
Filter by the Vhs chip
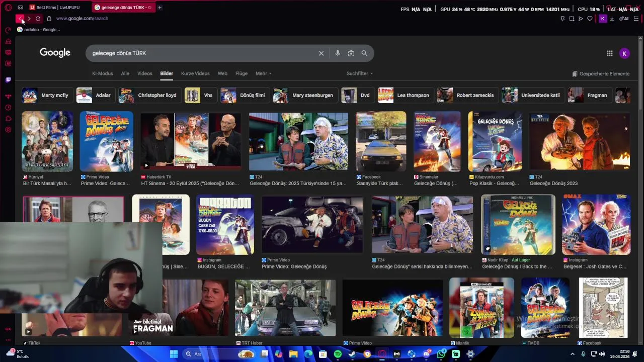click(x=200, y=95)
